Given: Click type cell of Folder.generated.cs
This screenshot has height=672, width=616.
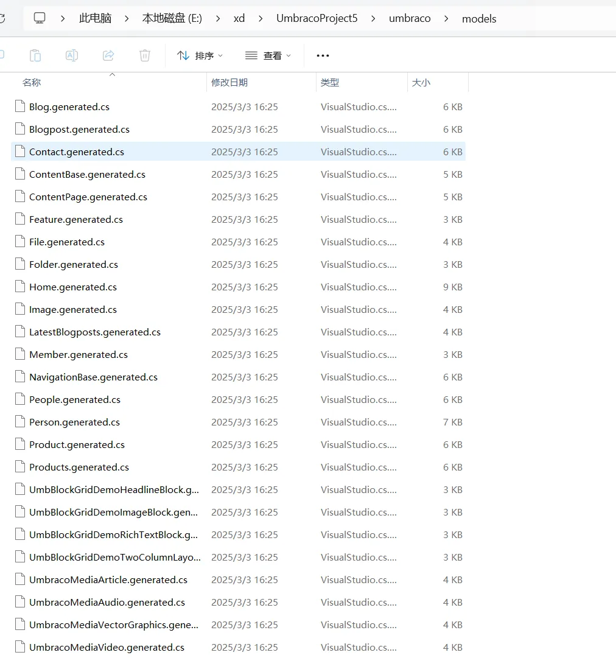Looking at the screenshot, I should coord(359,264).
